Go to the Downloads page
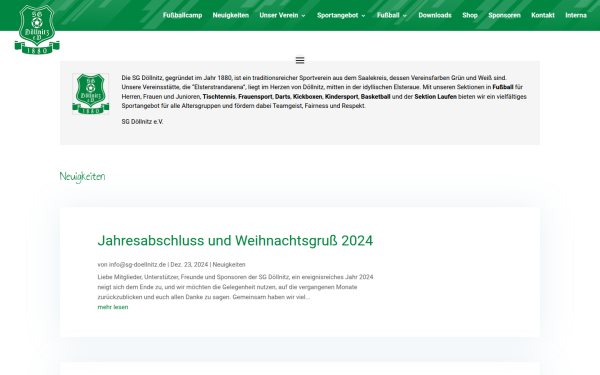Viewport: 600px width, 375px height. point(435,15)
